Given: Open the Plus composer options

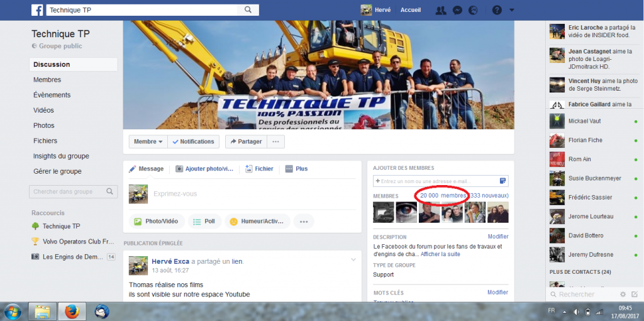Looking at the screenshot, I should tap(297, 169).
